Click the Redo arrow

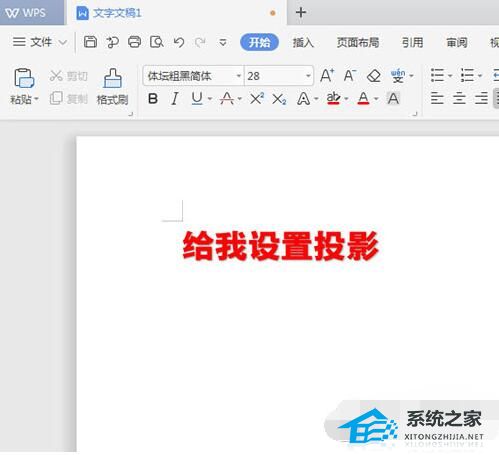click(x=200, y=42)
